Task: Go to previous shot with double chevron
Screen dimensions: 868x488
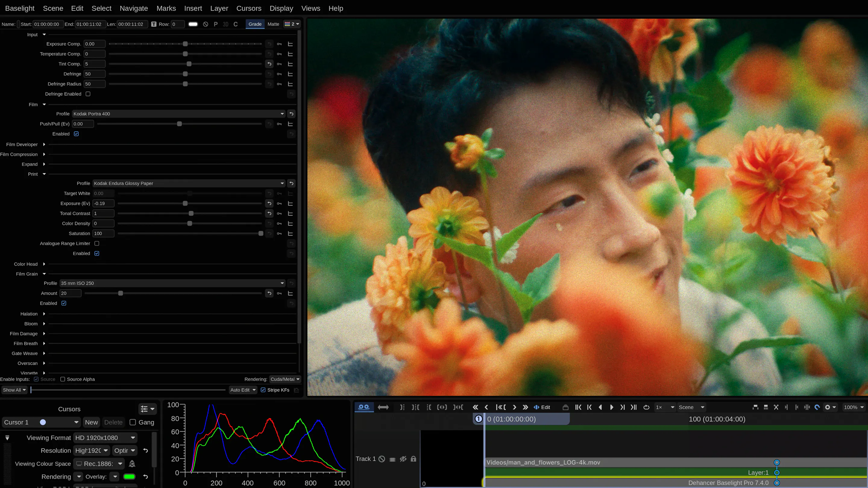Action: click(476, 407)
